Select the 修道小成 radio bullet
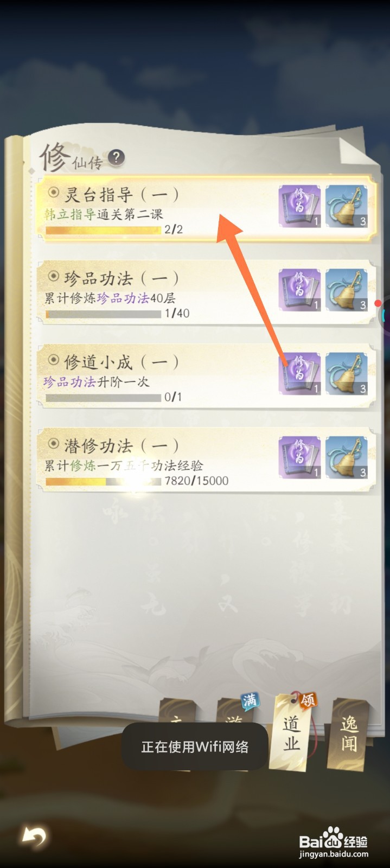The width and height of the screenshot is (390, 868). point(53,360)
